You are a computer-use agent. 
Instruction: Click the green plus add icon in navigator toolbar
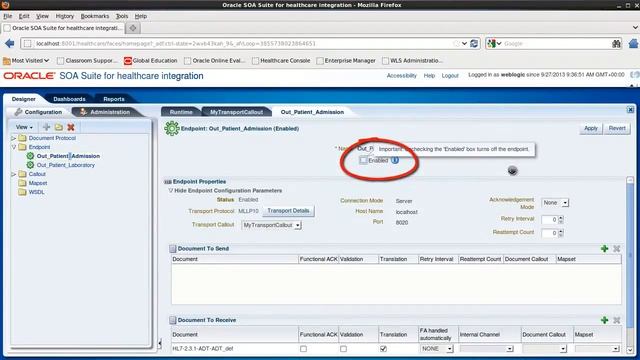tap(47, 127)
